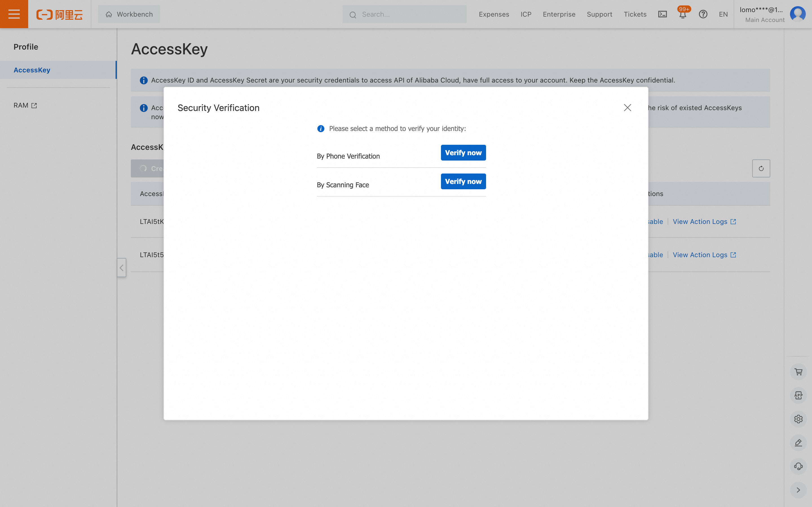Open the Expenses menu
The width and height of the screenshot is (812, 507).
(x=494, y=14)
